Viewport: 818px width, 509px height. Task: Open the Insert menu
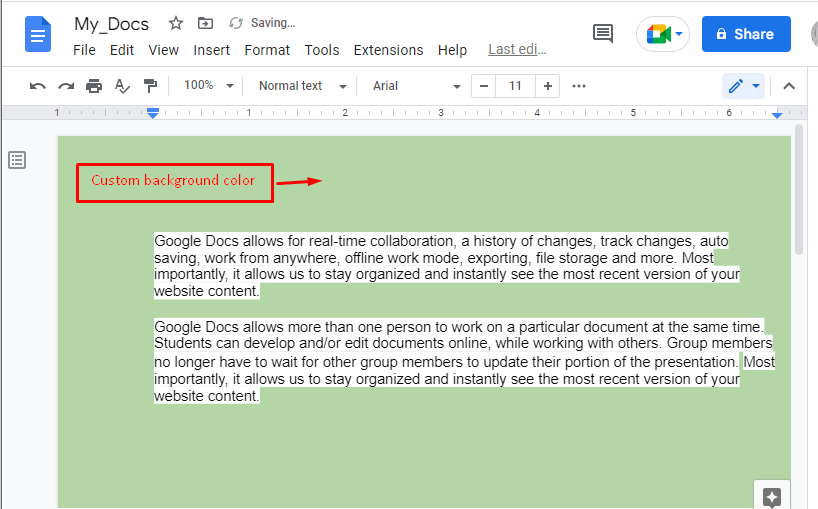coord(211,50)
